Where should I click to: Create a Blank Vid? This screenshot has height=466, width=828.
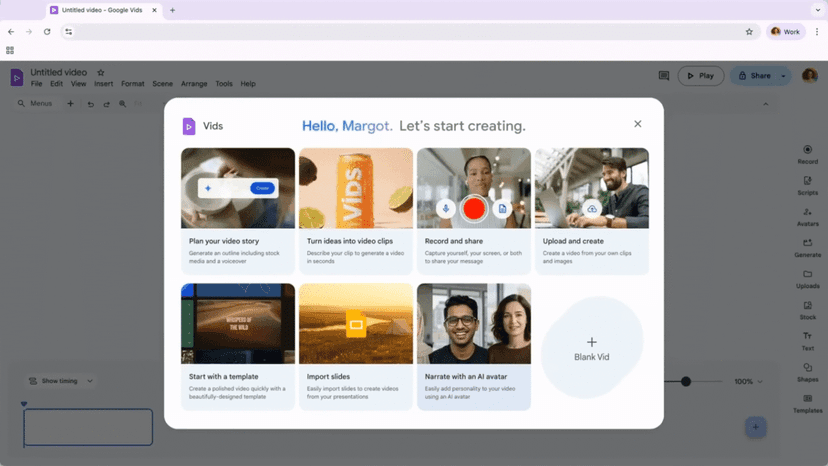pos(591,348)
